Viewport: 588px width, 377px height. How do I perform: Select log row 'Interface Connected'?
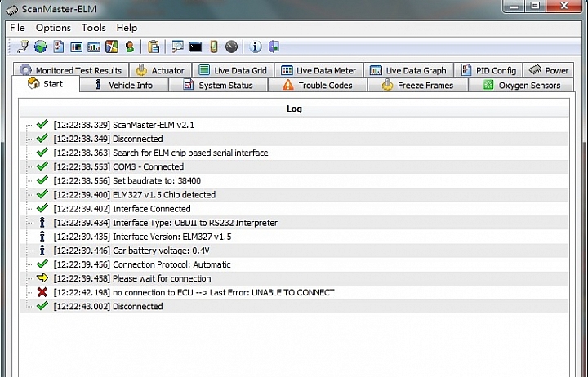[x=294, y=208]
